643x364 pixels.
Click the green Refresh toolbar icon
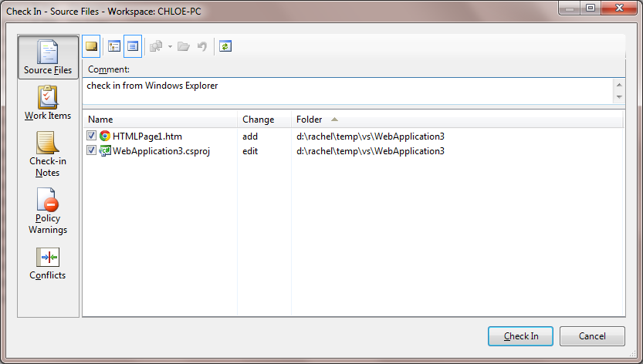tap(225, 46)
